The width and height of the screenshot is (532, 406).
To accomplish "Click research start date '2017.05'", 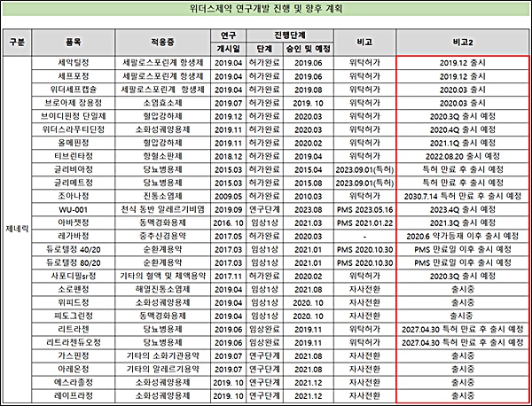I will tap(229, 237).
